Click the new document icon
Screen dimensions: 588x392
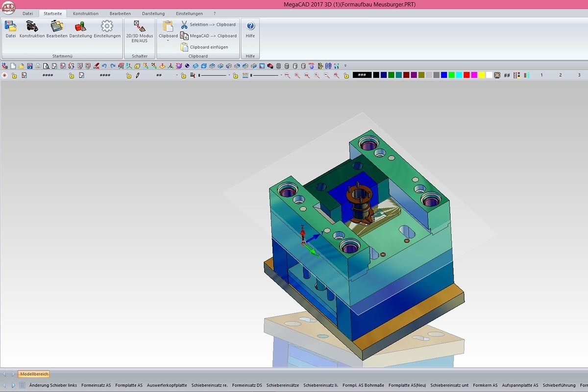click(x=13, y=66)
